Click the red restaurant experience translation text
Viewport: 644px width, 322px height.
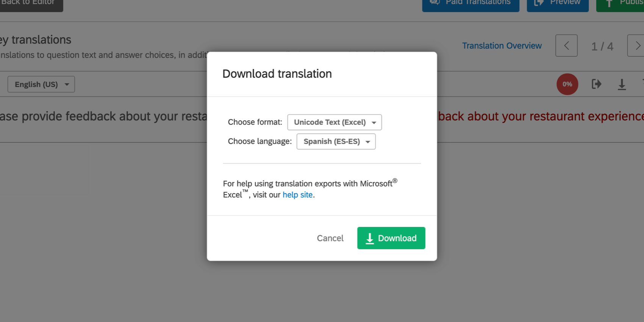[x=541, y=116]
